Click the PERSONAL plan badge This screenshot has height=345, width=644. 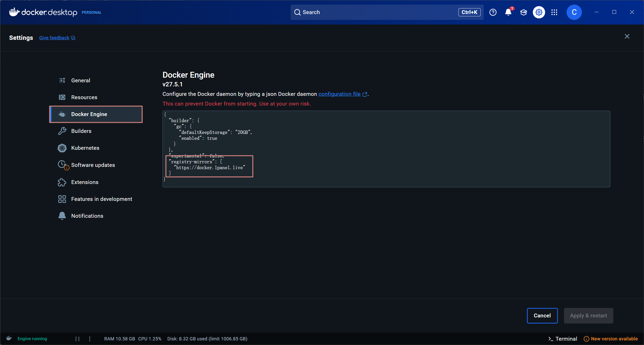(91, 13)
